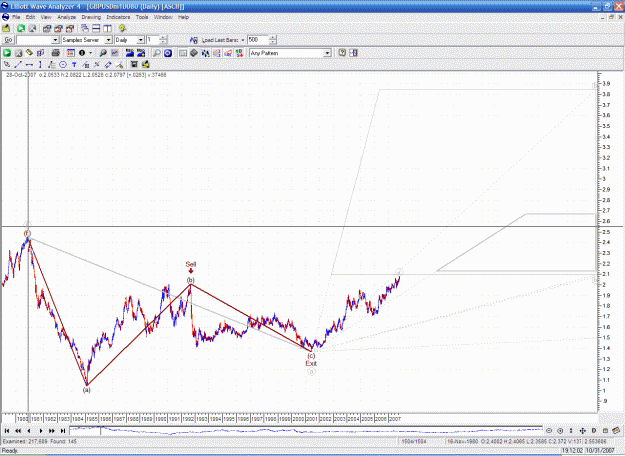Click the help icon right of Any Pattern
Viewport: 625px width, 456px height.
[342, 53]
